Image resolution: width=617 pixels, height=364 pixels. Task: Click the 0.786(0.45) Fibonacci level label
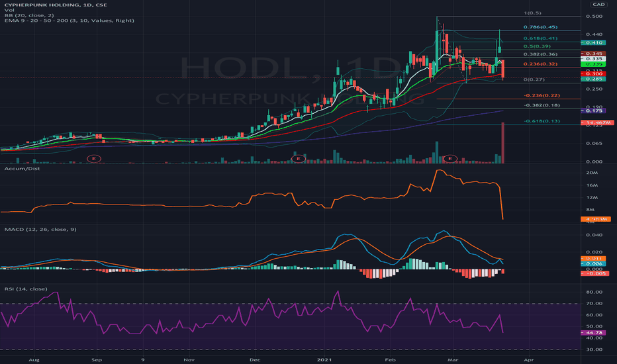(x=540, y=27)
